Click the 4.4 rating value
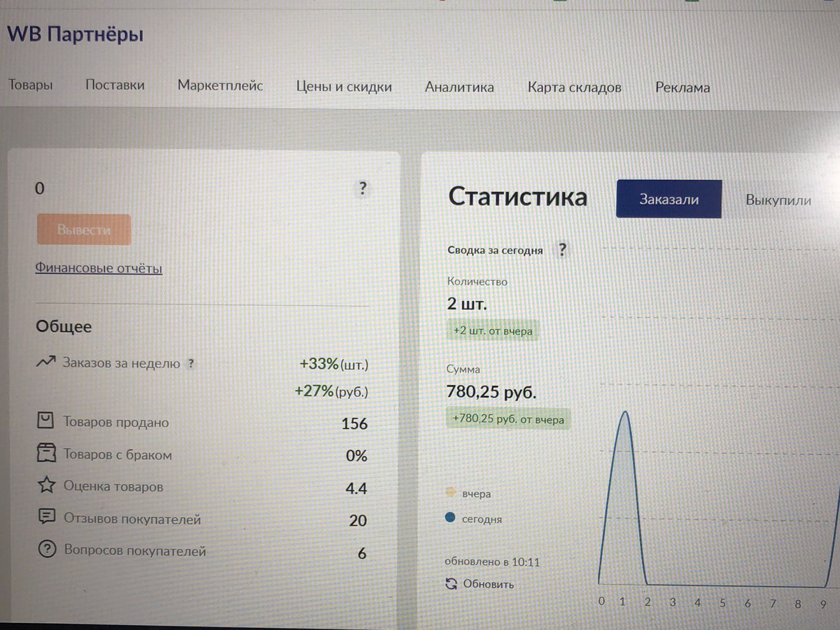This screenshot has width=840, height=630. [356, 488]
